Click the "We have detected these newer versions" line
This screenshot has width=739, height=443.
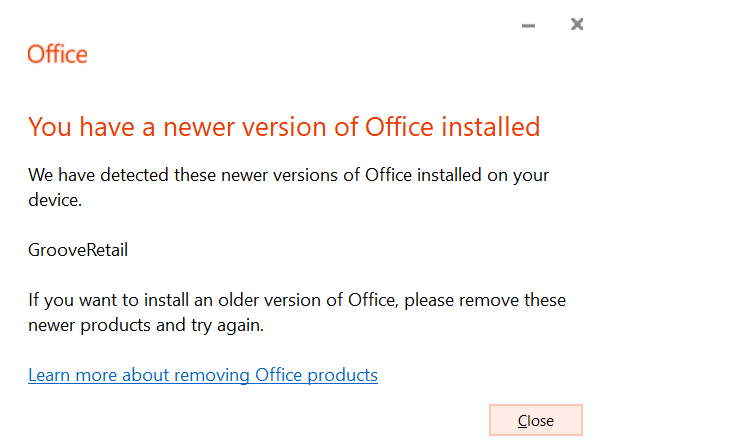pyautogui.click(x=289, y=175)
